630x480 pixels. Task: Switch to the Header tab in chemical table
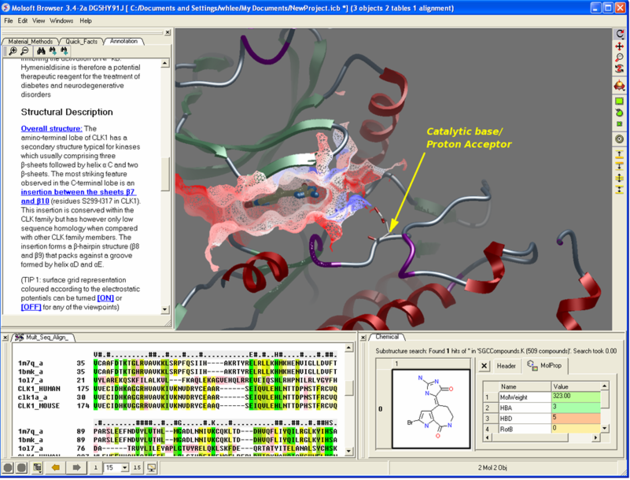tap(506, 366)
